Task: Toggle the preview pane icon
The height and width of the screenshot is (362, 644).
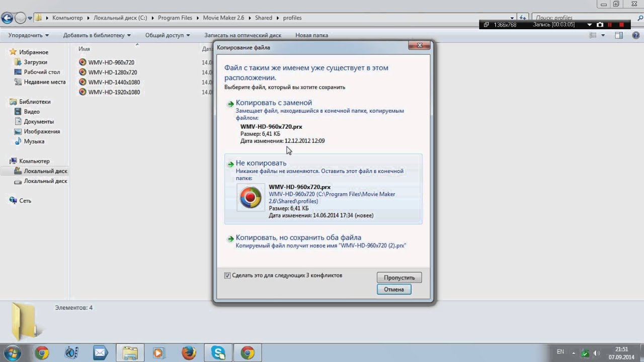Action: coord(619,35)
